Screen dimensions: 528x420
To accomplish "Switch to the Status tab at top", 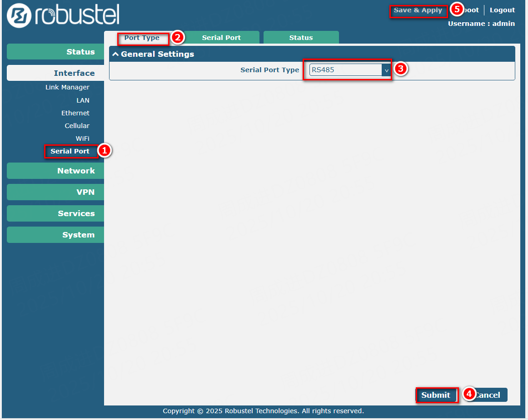I will click(x=301, y=38).
